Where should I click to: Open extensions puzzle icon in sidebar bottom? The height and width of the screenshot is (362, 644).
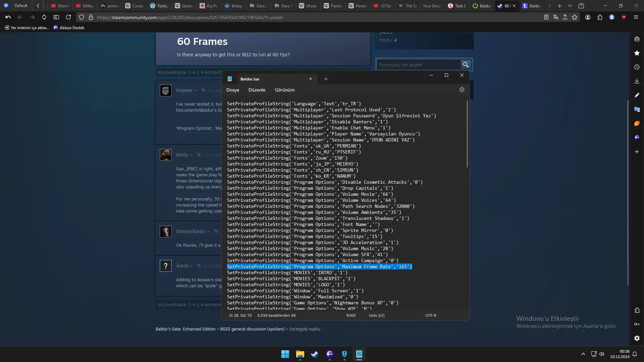point(637,310)
